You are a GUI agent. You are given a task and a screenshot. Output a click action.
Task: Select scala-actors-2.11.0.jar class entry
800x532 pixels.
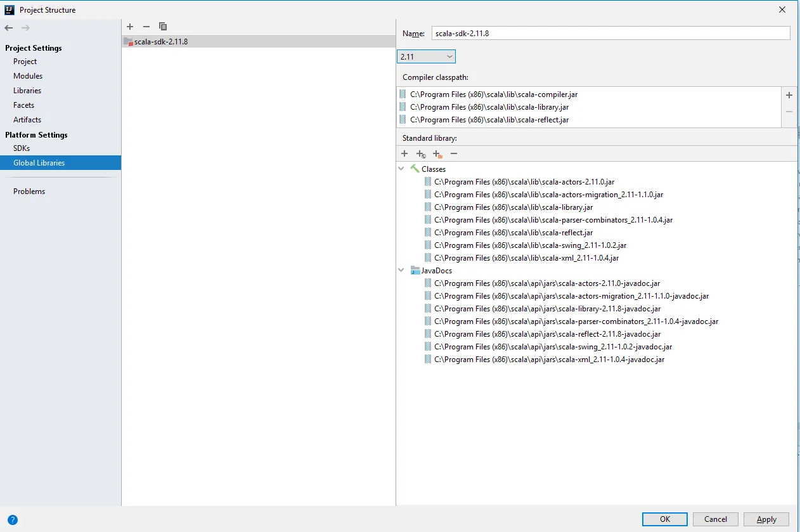tap(524, 182)
